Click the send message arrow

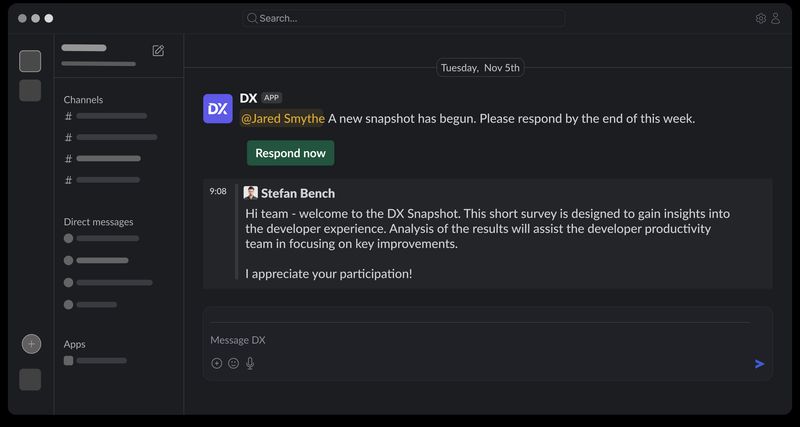[760, 364]
